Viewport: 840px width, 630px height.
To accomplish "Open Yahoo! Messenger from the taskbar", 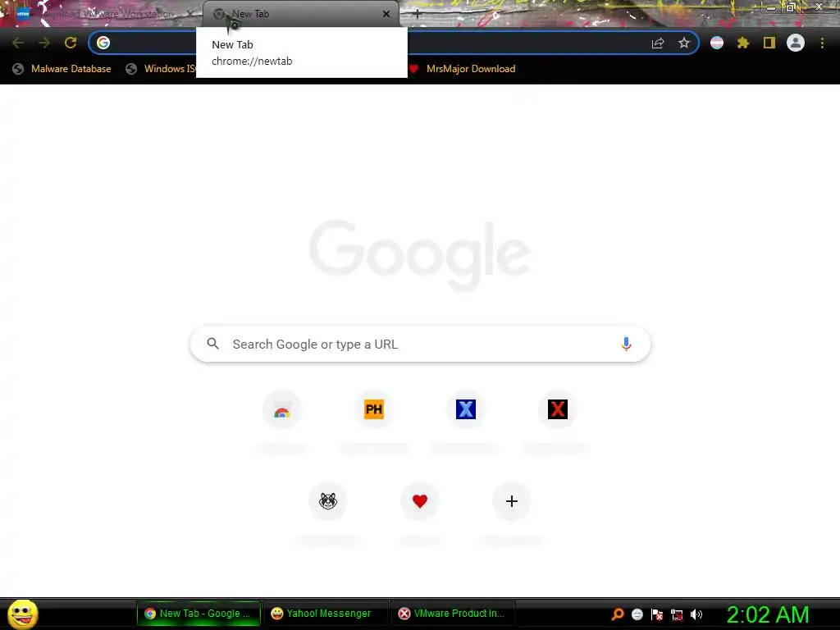I will click(x=326, y=614).
